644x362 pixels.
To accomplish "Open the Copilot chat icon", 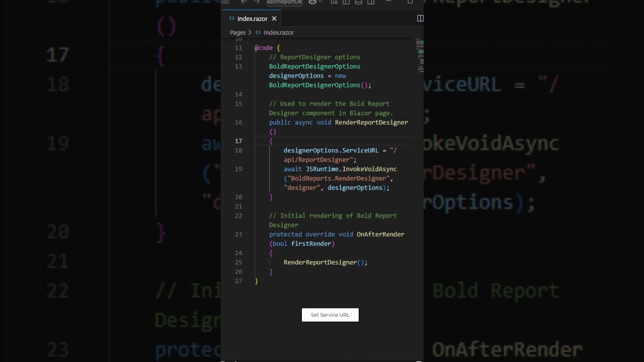I will pos(312,2).
